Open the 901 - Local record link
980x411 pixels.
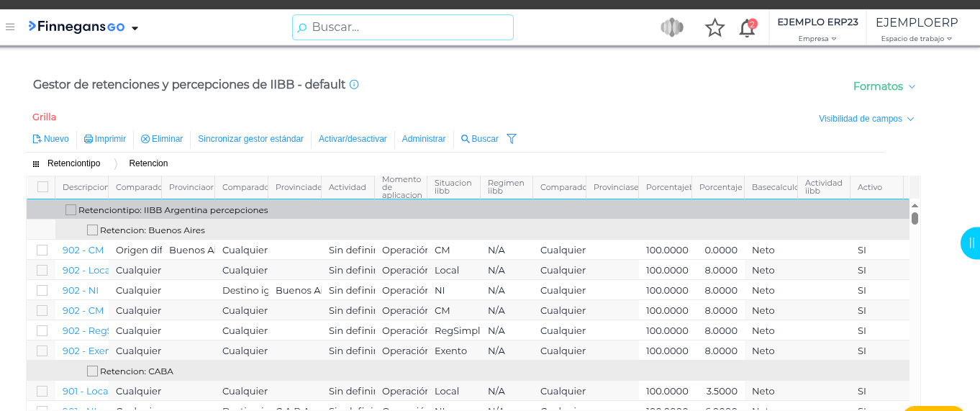point(85,392)
